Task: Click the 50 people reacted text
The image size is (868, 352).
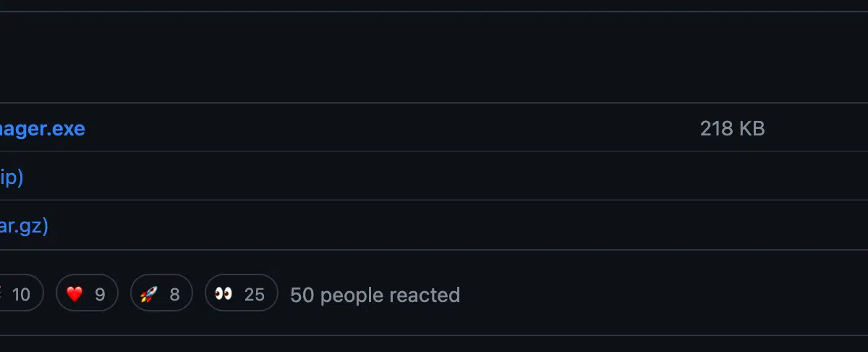Action: [x=375, y=295]
